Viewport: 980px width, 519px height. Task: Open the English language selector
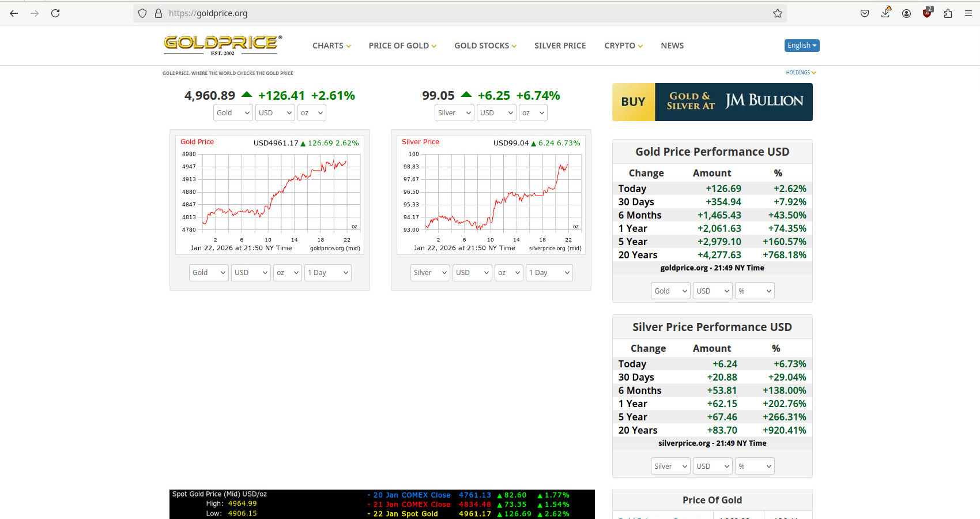802,46
